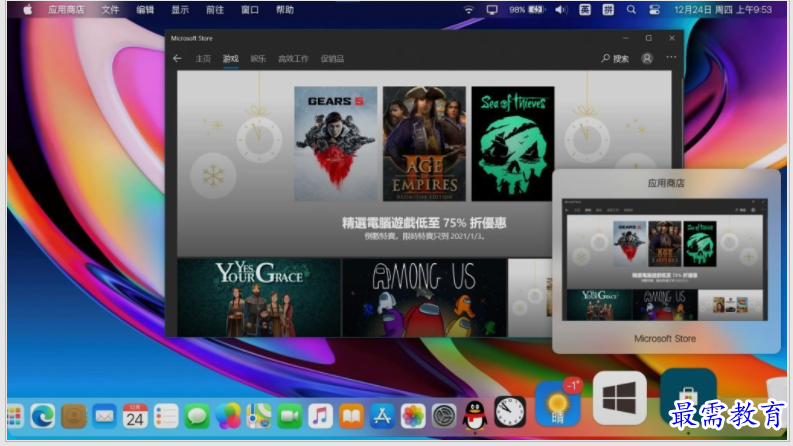Image resolution: width=793 pixels, height=446 pixels.
Task: Open the 高效工作 tab
Action: click(293, 59)
